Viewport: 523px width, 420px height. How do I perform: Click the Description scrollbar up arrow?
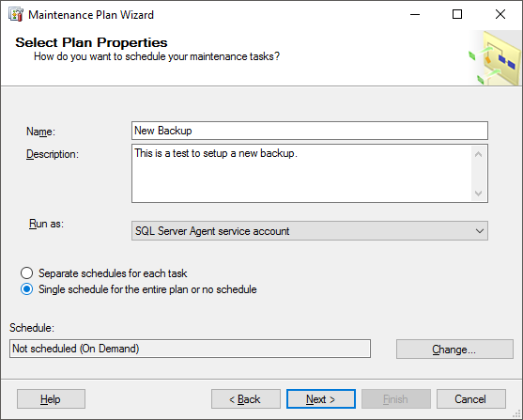pos(478,154)
